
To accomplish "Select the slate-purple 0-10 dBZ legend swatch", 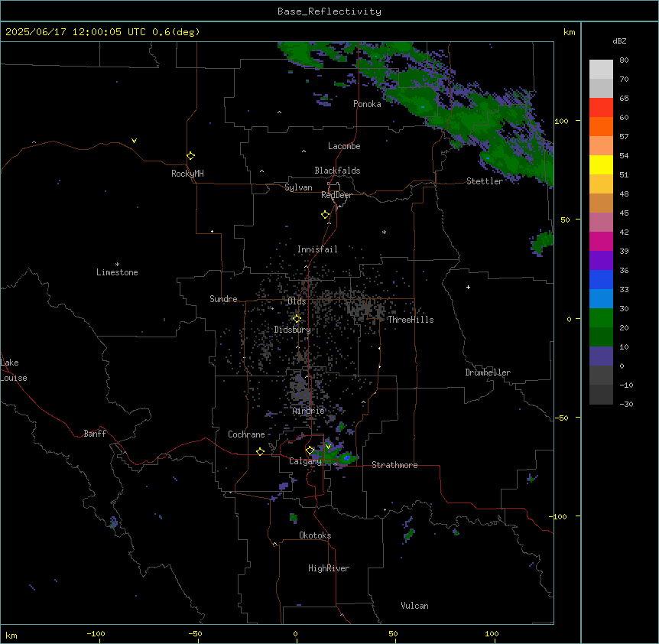I will 601,356.
